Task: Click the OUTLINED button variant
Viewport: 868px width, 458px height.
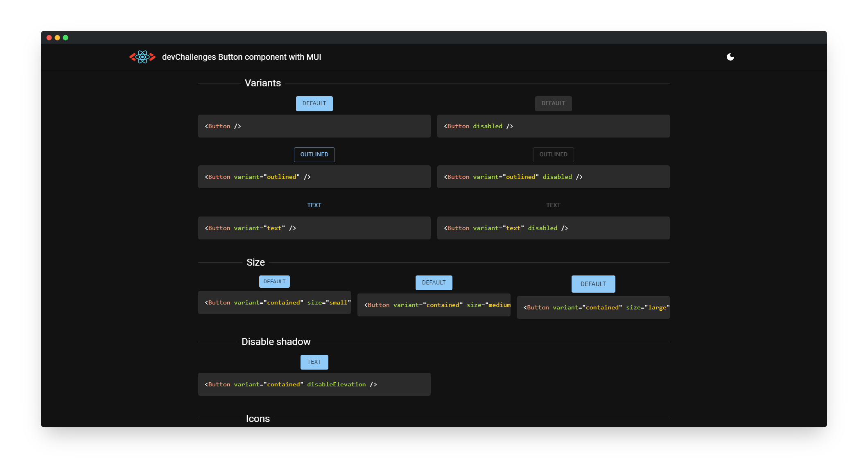Action: click(314, 154)
